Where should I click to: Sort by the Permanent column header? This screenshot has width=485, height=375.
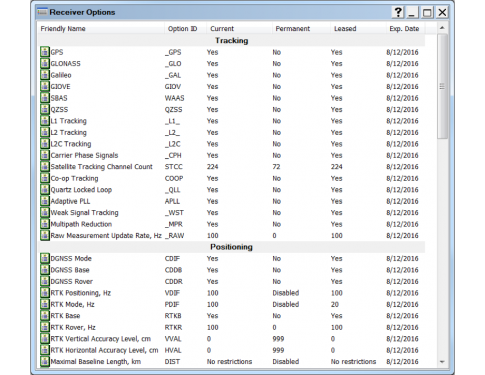(301, 29)
